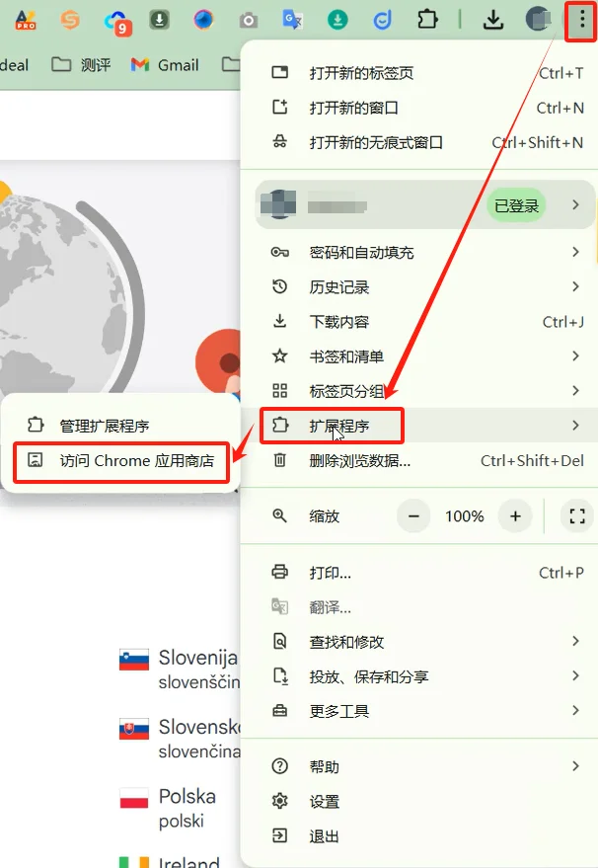Image resolution: width=598 pixels, height=868 pixels.
Task: Click the gray camera extension icon
Action: (249, 21)
